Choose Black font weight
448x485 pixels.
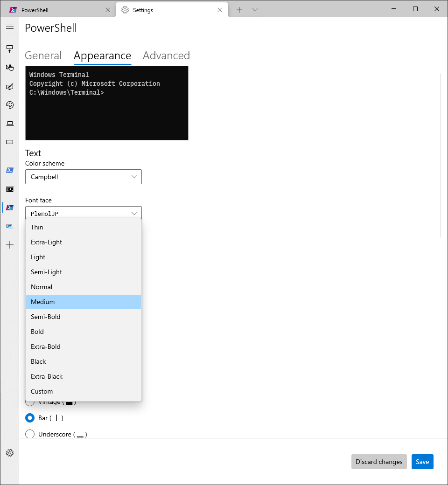click(x=83, y=361)
